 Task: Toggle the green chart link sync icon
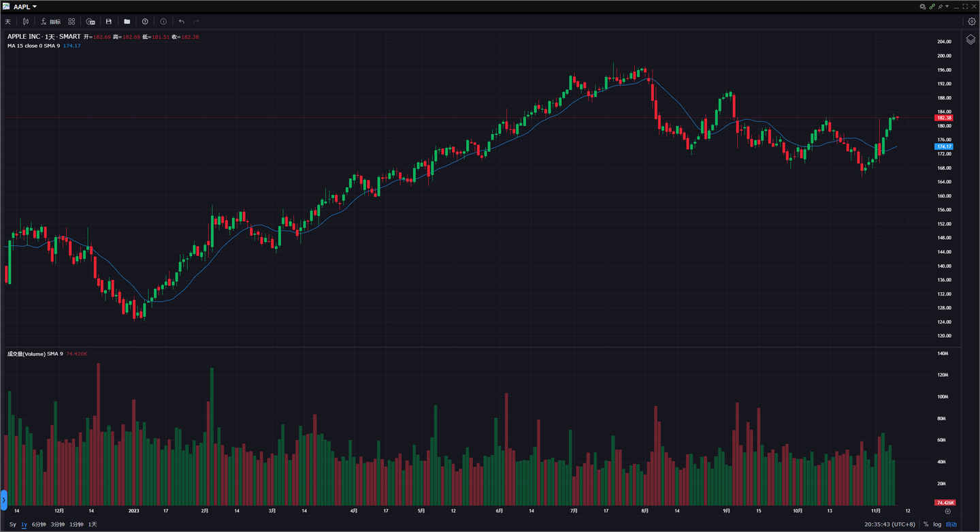pos(932,6)
